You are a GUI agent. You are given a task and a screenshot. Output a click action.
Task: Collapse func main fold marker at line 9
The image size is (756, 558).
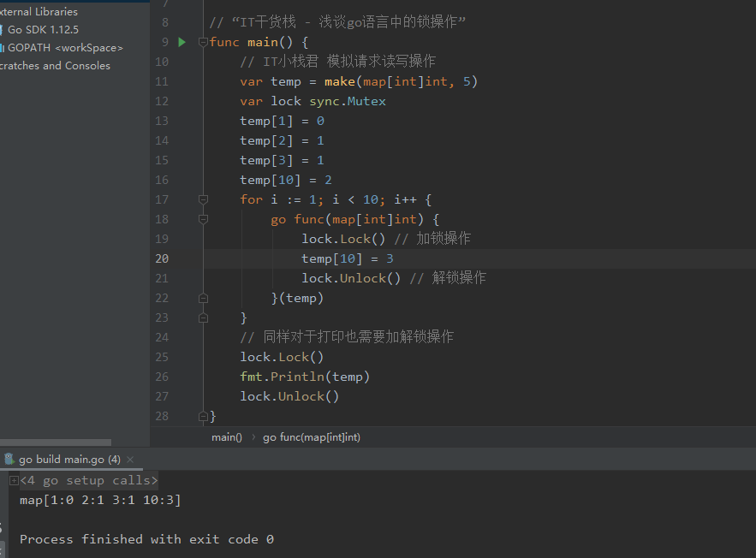click(203, 43)
